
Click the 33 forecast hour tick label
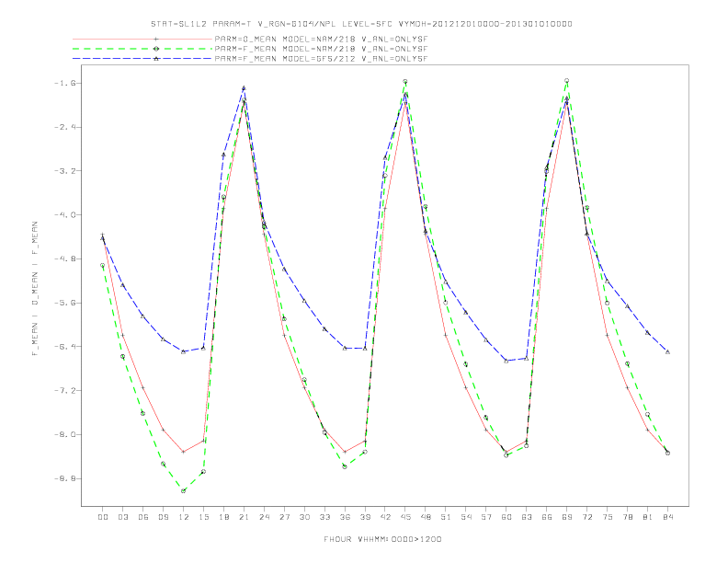(x=324, y=517)
